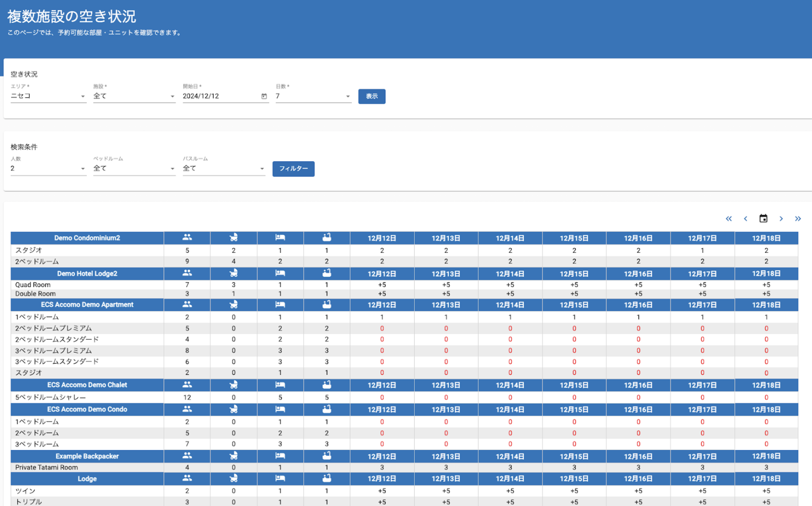This screenshot has width=812, height=506.
Task: Click stroller icon in Demo Hotel Lodge2 header
Action: [x=234, y=273]
